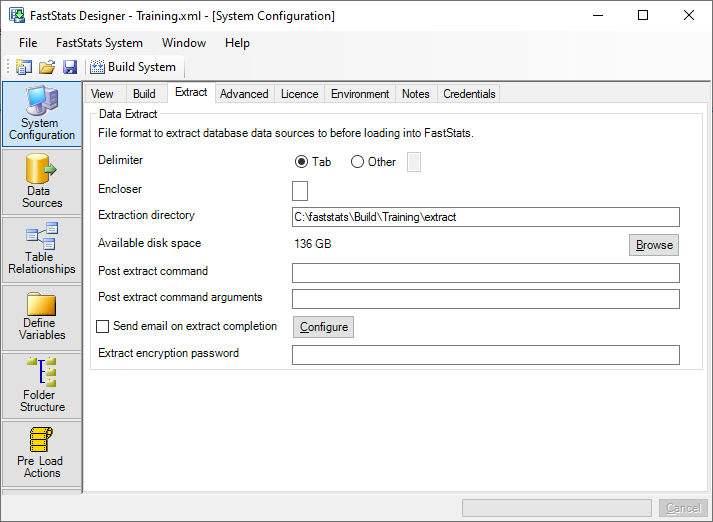Open the Window menu

click(184, 43)
